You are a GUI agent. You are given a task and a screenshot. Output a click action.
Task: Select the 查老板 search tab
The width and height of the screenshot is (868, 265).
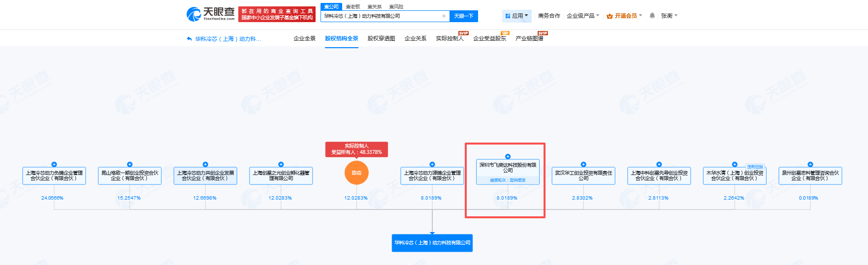pos(353,6)
